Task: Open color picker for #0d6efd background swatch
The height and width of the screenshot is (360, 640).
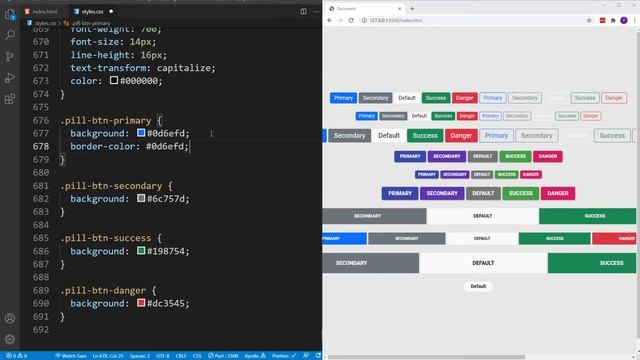Action: pyautogui.click(x=141, y=133)
